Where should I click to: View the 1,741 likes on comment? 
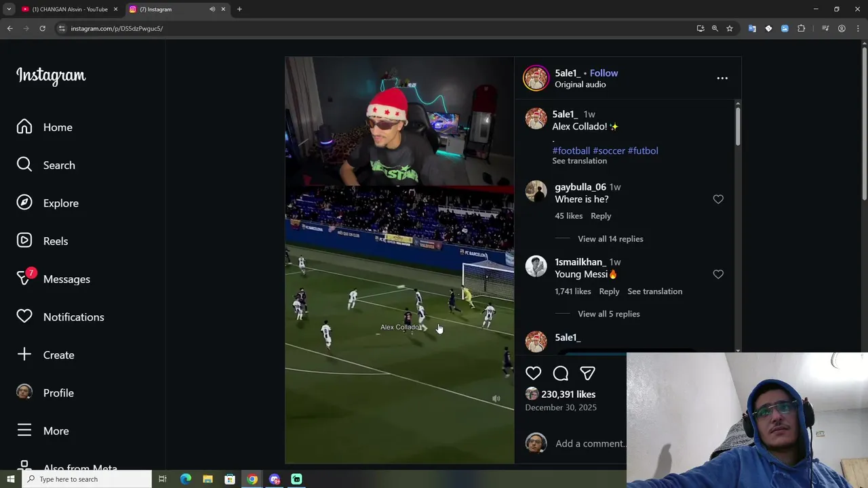tap(573, 291)
